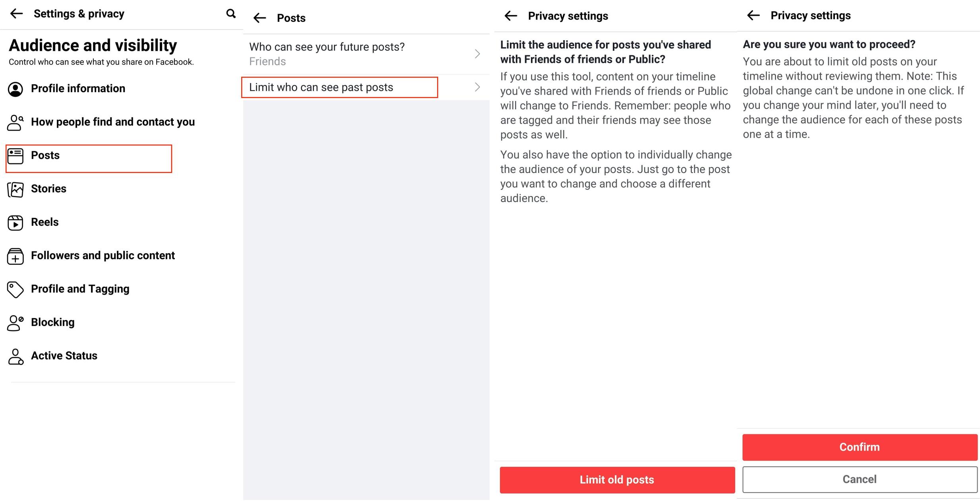Screen dimensions: 980x501
Task: Click the Blocking sidebar icon
Action: (x=15, y=322)
